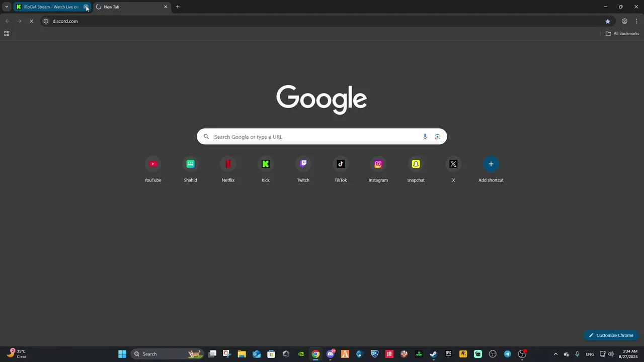The width and height of the screenshot is (644, 362).
Task: Open a new tab with plus button
Action: click(178, 7)
